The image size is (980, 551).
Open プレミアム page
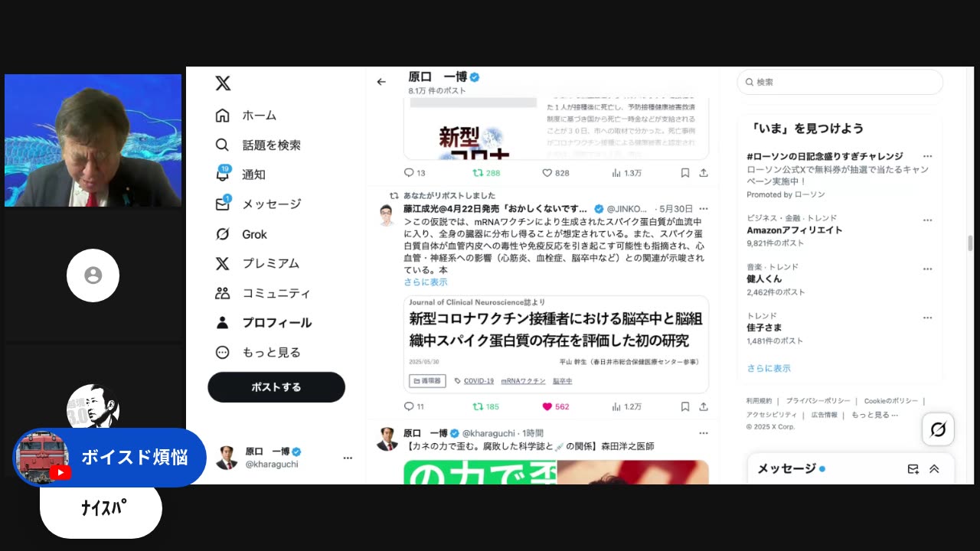pos(258,263)
